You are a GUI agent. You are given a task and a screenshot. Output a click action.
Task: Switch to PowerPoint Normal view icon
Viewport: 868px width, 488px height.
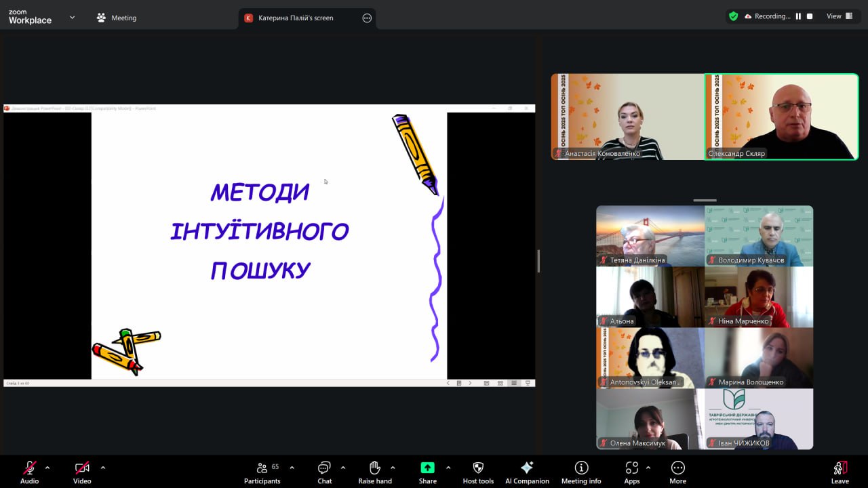point(486,383)
